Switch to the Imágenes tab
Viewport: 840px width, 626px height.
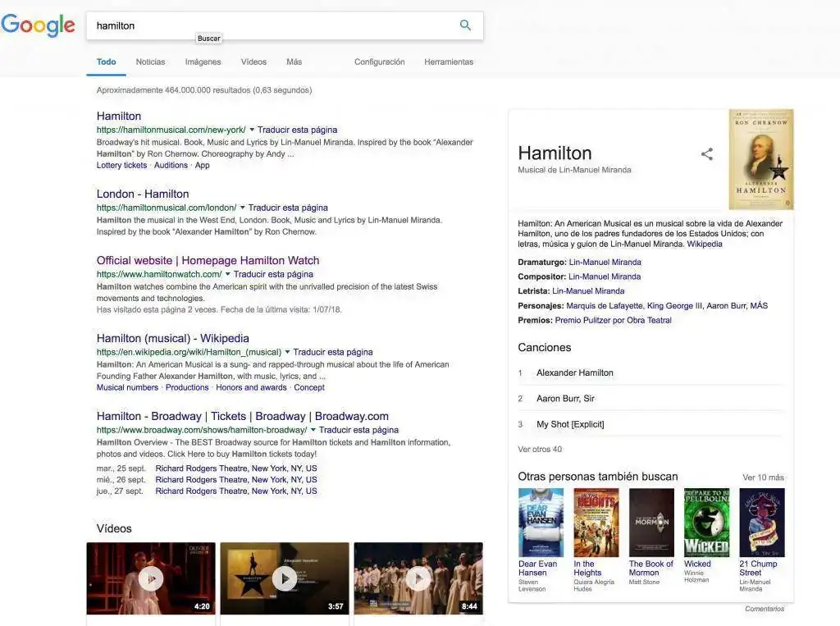[x=203, y=62]
